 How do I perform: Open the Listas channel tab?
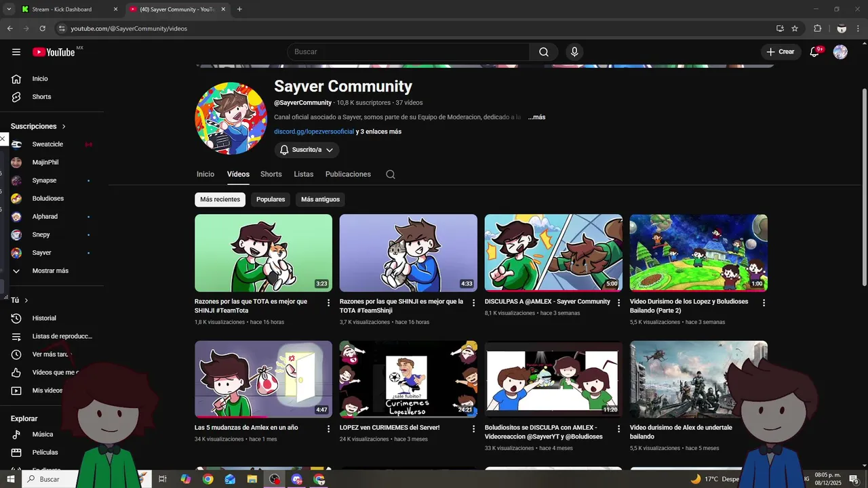tap(304, 174)
